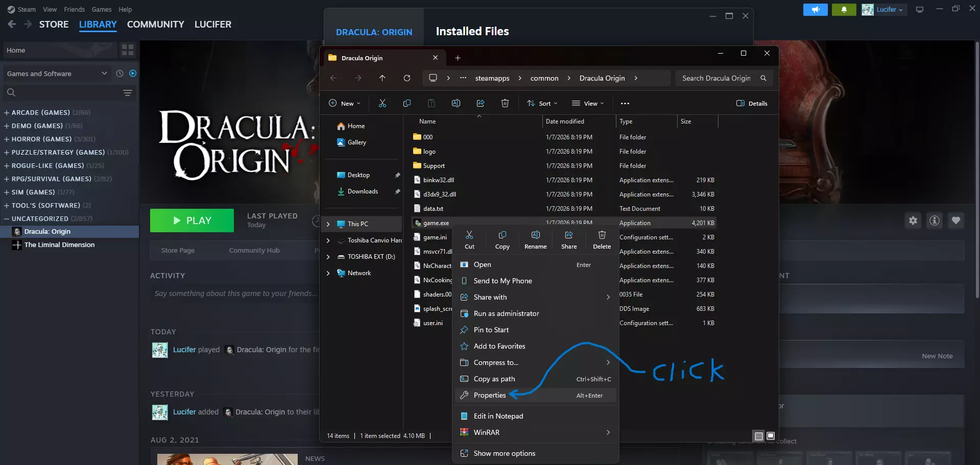Select Properties in the context menu
Image resolution: width=980 pixels, height=465 pixels.
point(535,395)
